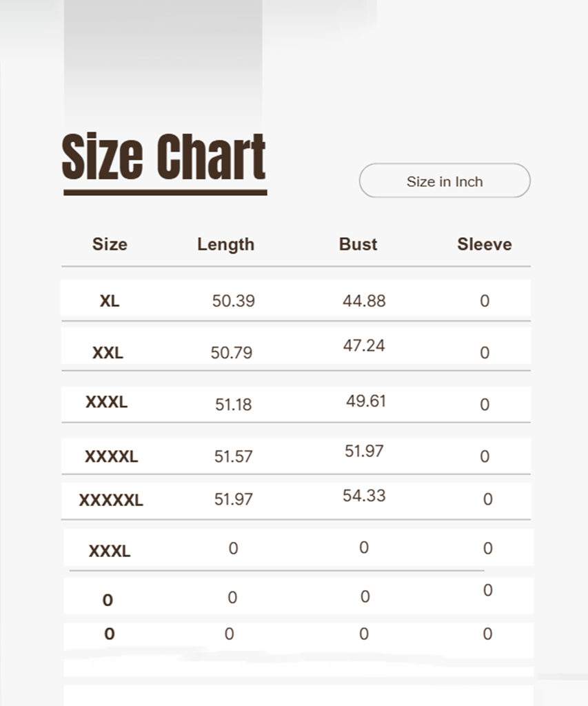The width and height of the screenshot is (588, 706).
Task: Click XXL bust value 47.24
Action: 364,345
